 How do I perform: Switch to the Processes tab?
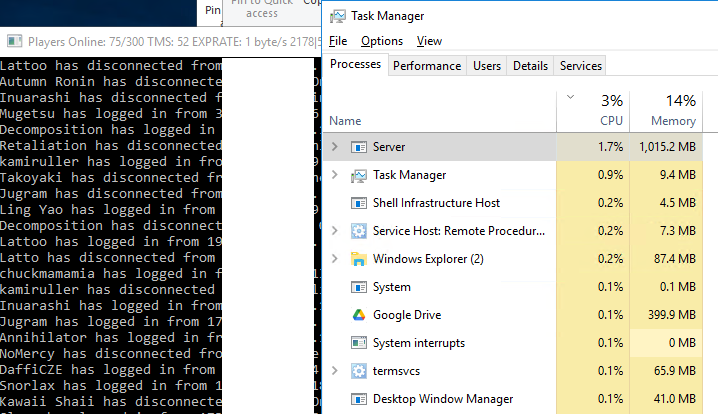coord(355,64)
